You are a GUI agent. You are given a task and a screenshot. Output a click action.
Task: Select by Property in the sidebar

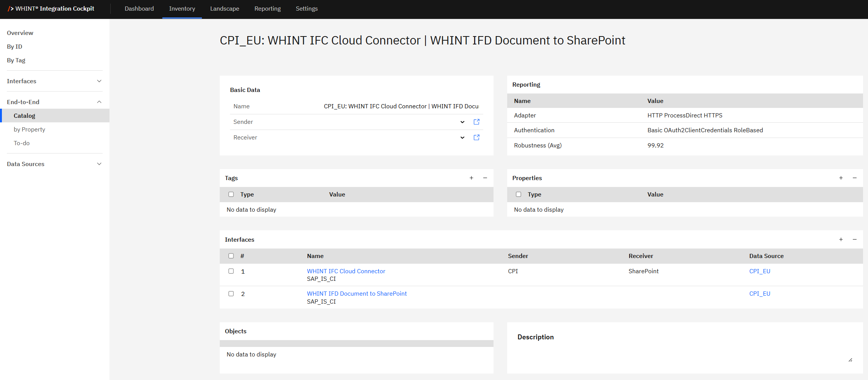[29, 129]
